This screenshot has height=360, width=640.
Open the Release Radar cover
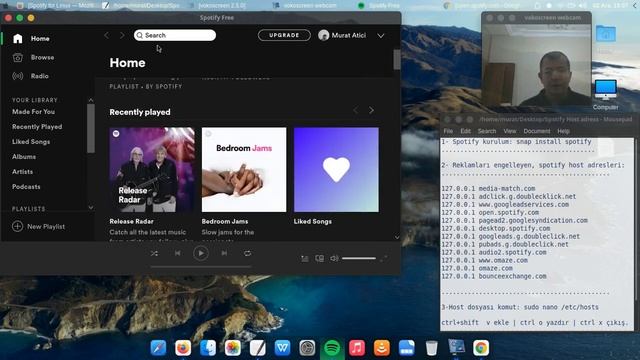pos(152,169)
